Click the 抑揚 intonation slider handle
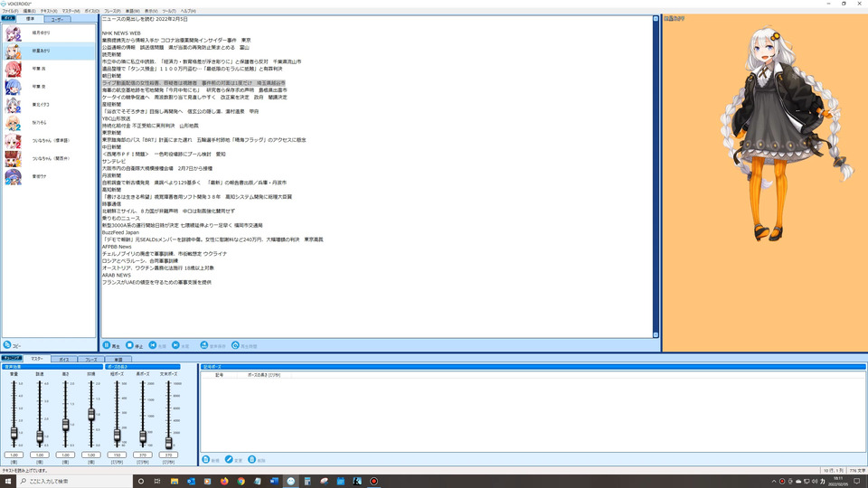This screenshot has height=488, width=868. [91, 414]
